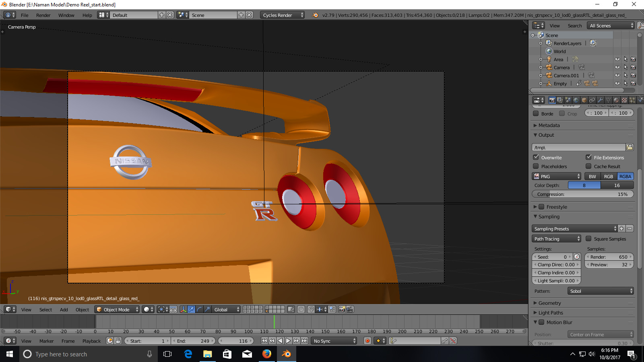
Task: Open the Particles properties tab
Action: [632, 100]
